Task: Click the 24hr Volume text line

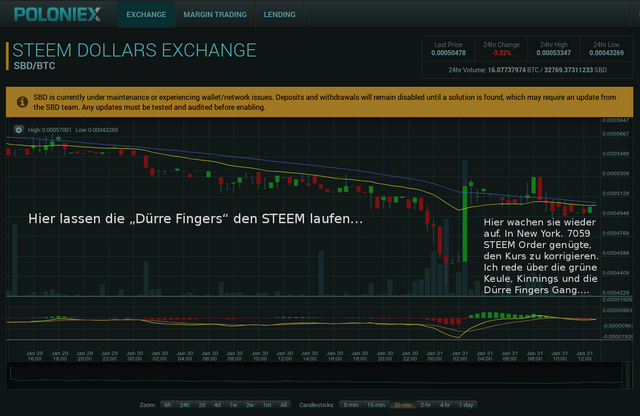Action: pyautogui.click(x=527, y=70)
